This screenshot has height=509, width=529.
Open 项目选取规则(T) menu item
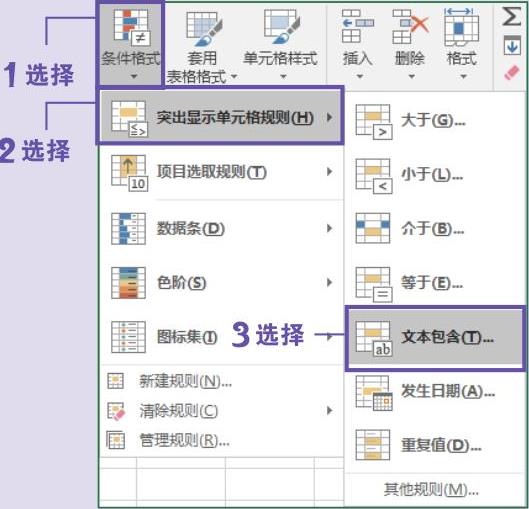[222, 172]
